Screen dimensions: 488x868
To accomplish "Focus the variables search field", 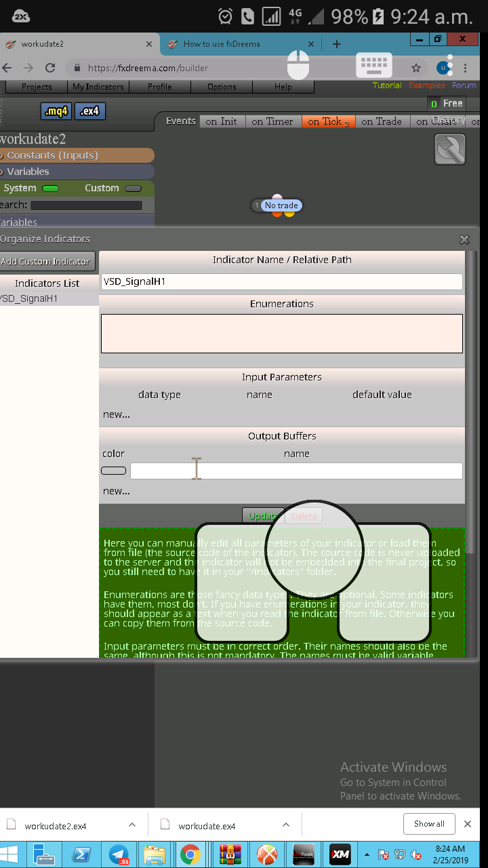I will pos(86,205).
